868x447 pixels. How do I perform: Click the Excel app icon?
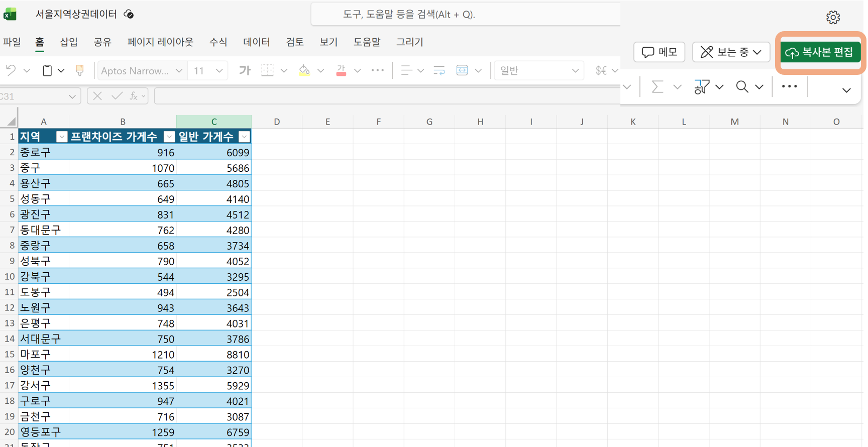(10, 14)
